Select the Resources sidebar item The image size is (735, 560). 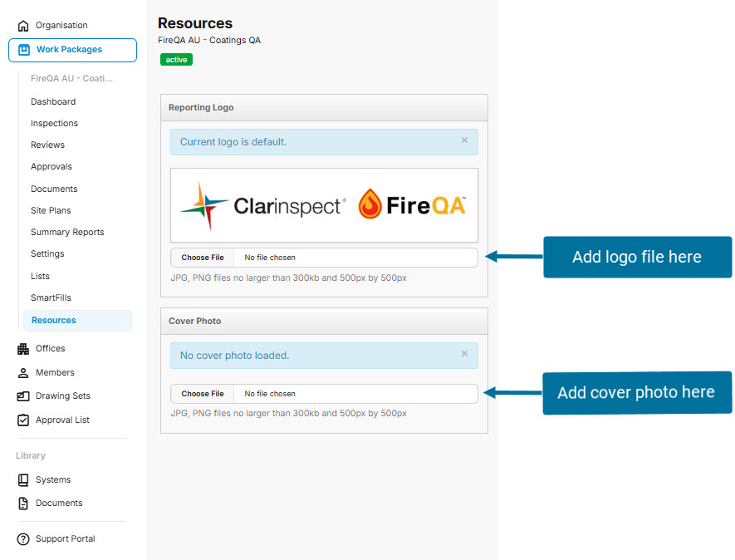tap(77, 321)
